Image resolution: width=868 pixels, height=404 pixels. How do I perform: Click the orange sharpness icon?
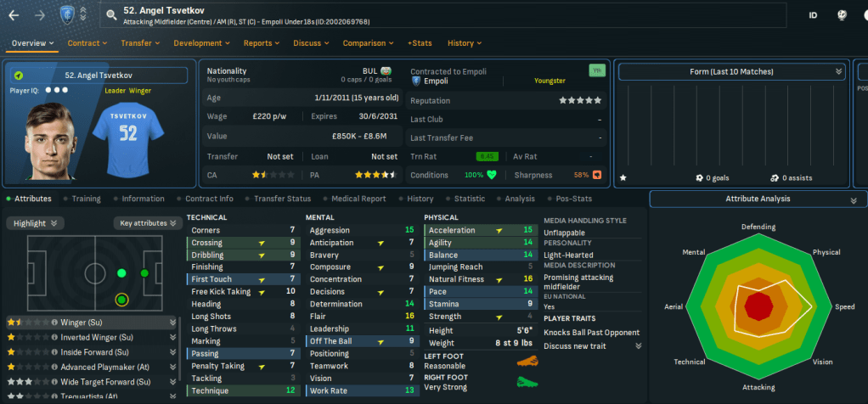pyautogui.click(x=597, y=175)
